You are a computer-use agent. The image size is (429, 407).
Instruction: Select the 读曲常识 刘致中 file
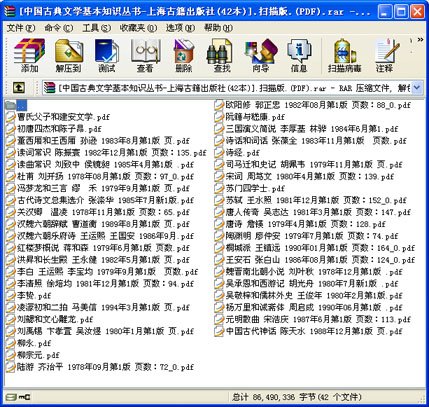click(100, 165)
